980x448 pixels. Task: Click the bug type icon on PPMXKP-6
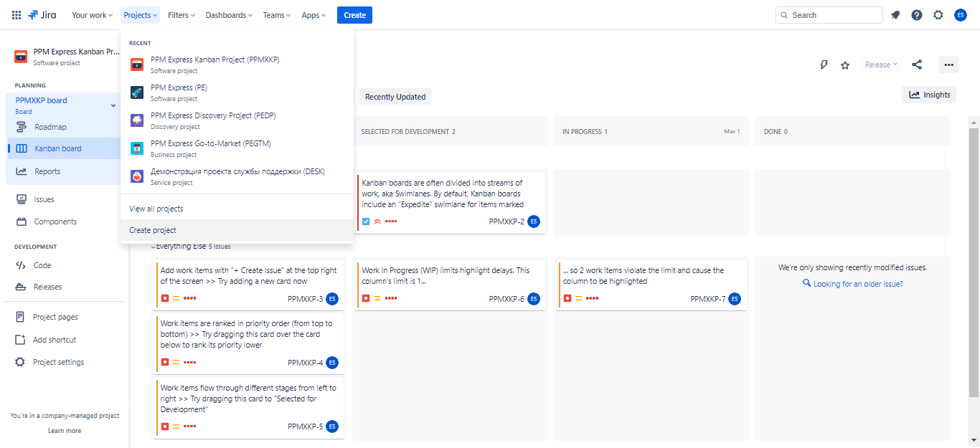coord(366,298)
